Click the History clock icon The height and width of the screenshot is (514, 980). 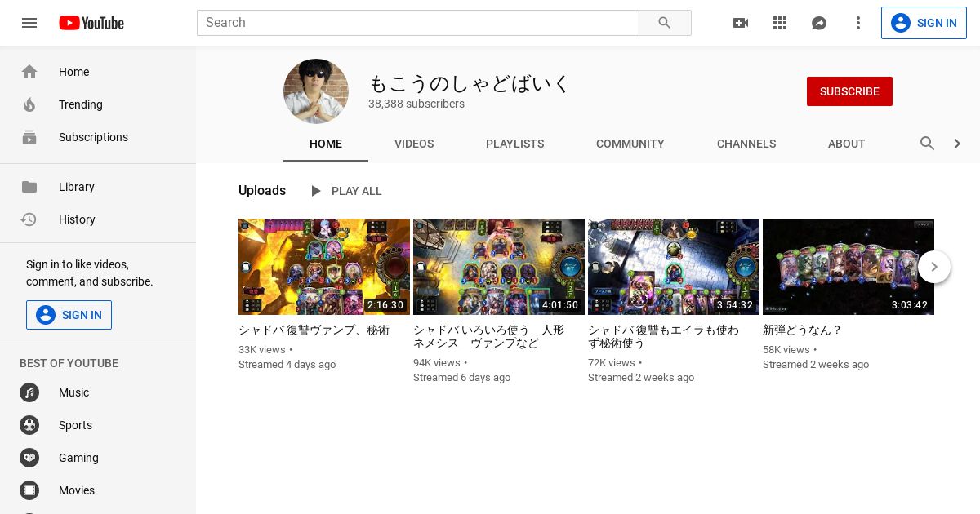coord(29,219)
